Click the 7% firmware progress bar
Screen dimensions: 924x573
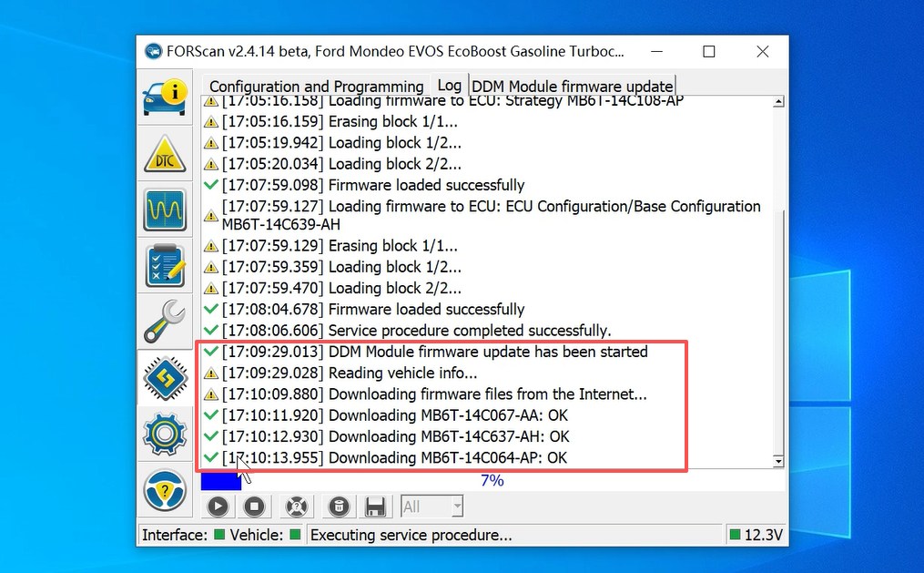[492, 480]
